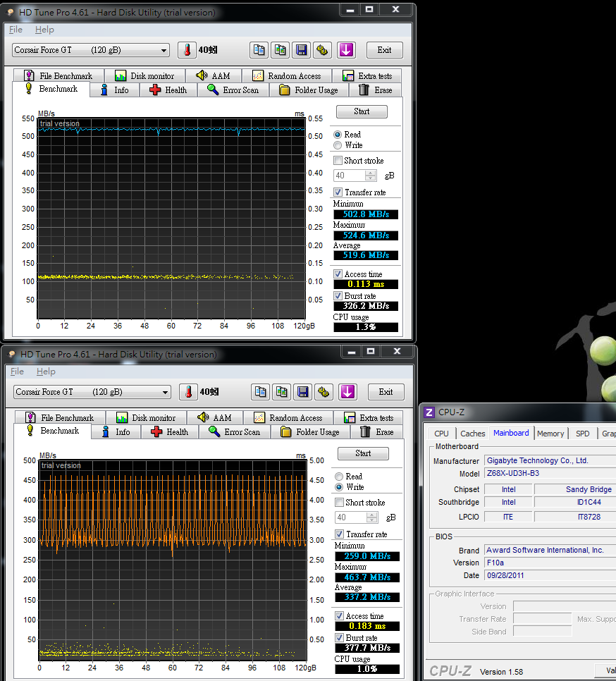Click short stroke size stepper in upper HD Tune window
The image size is (616, 681).
click(x=370, y=176)
